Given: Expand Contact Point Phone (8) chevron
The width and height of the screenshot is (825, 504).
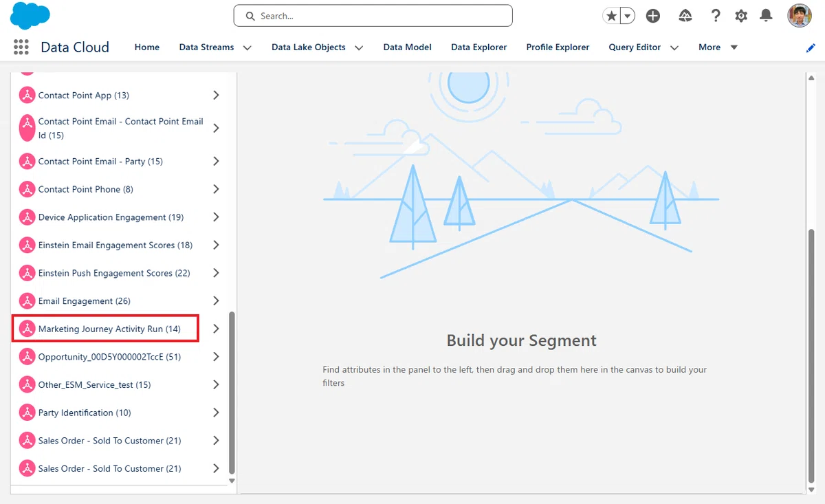Looking at the screenshot, I should (216, 189).
